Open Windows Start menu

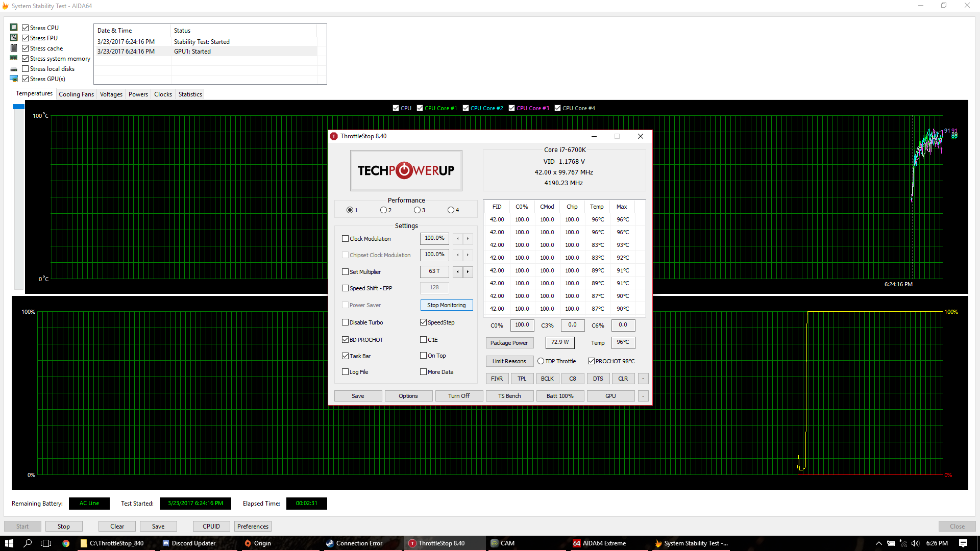(9, 543)
